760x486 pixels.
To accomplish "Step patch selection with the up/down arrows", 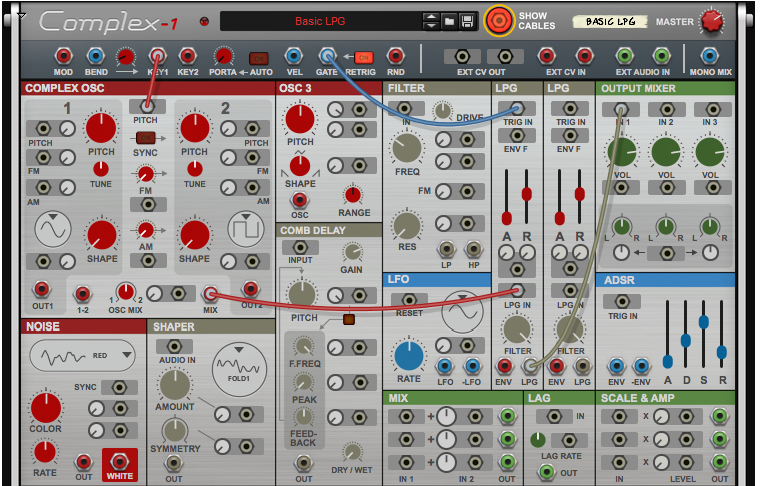I will [431, 21].
